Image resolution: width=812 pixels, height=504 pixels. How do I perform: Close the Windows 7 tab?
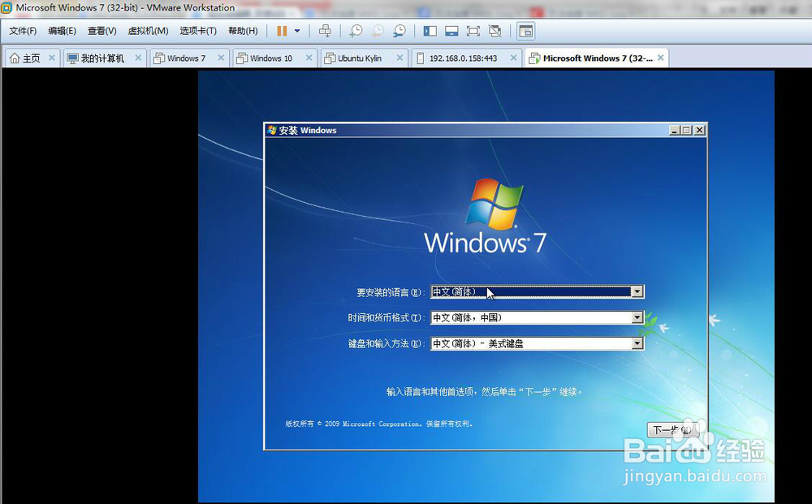pyautogui.click(x=221, y=58)
